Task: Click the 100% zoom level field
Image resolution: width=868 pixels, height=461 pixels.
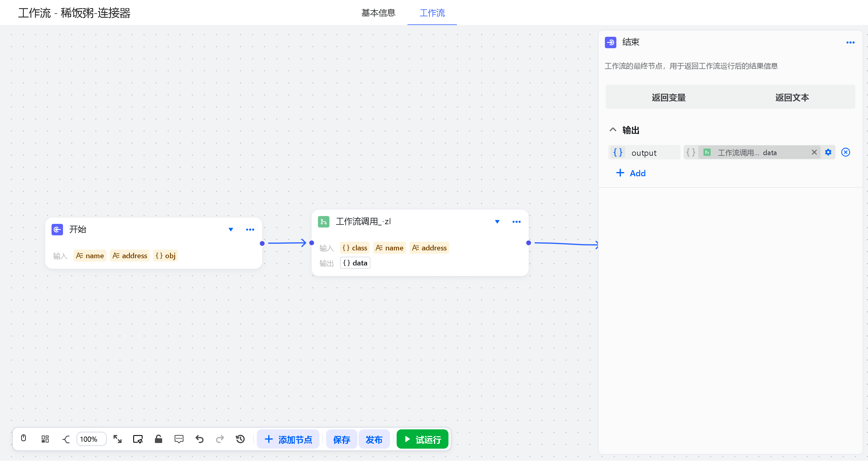Action: [91, 439]
